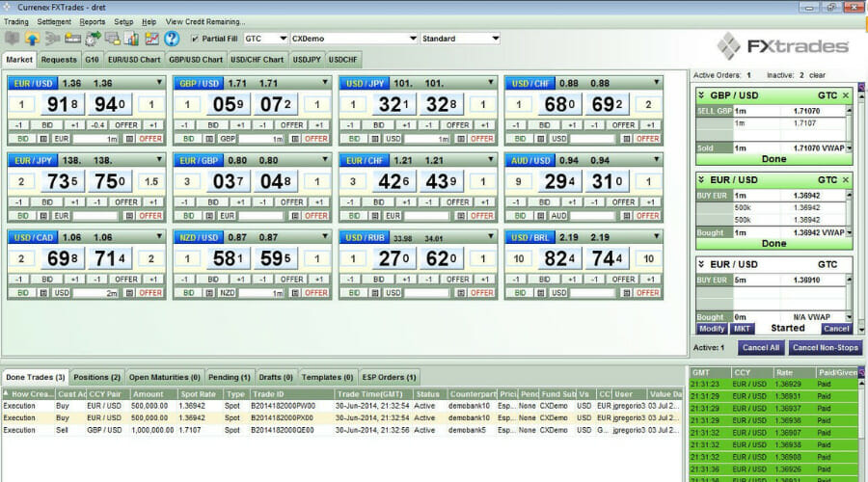Click the EUR/JPY bid ladder icon

43,216
